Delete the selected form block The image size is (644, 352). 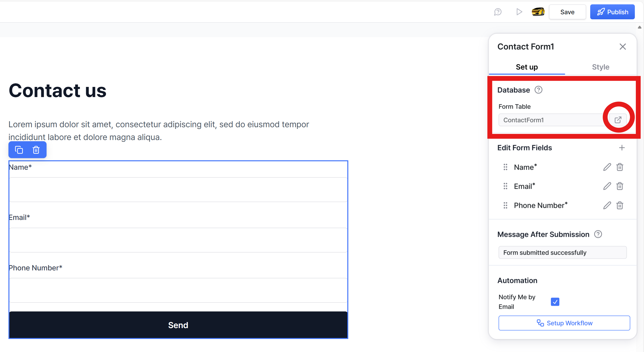point(36,150)
